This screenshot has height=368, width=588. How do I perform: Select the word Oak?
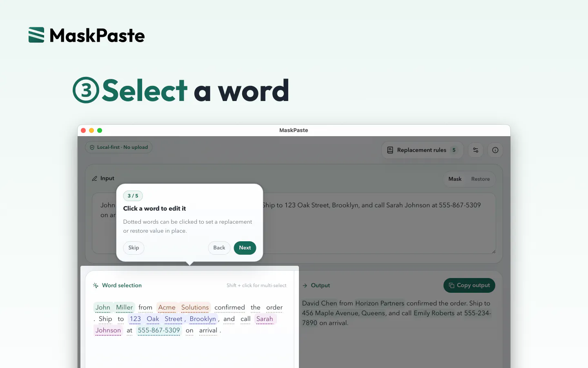153,319
